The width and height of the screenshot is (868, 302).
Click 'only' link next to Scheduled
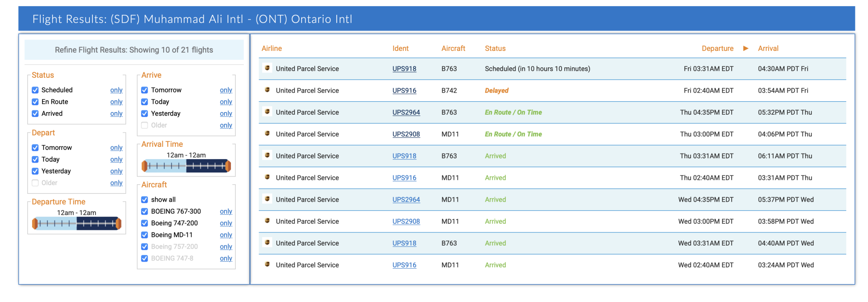pos(116,90)
